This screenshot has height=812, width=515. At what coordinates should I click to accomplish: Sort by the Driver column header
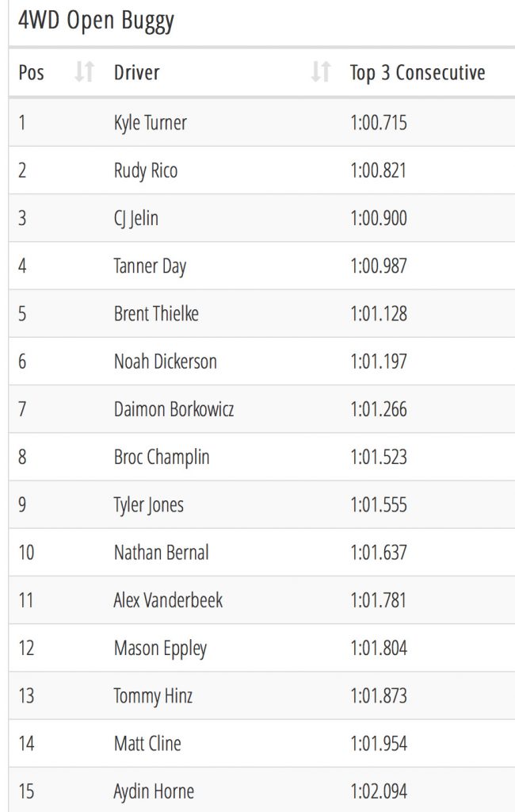136,72
